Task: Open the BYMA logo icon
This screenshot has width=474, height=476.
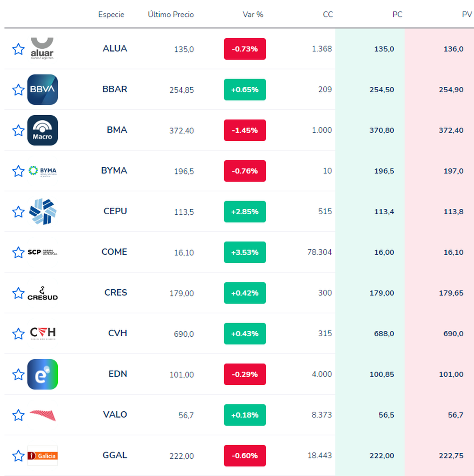Action: click(42, 171)
